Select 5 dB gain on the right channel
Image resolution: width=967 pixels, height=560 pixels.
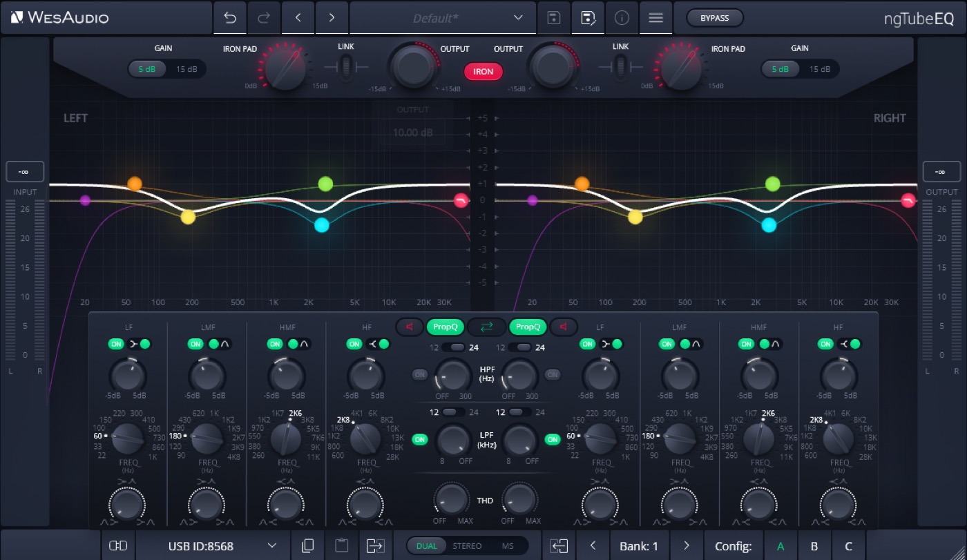pos(781,69)
